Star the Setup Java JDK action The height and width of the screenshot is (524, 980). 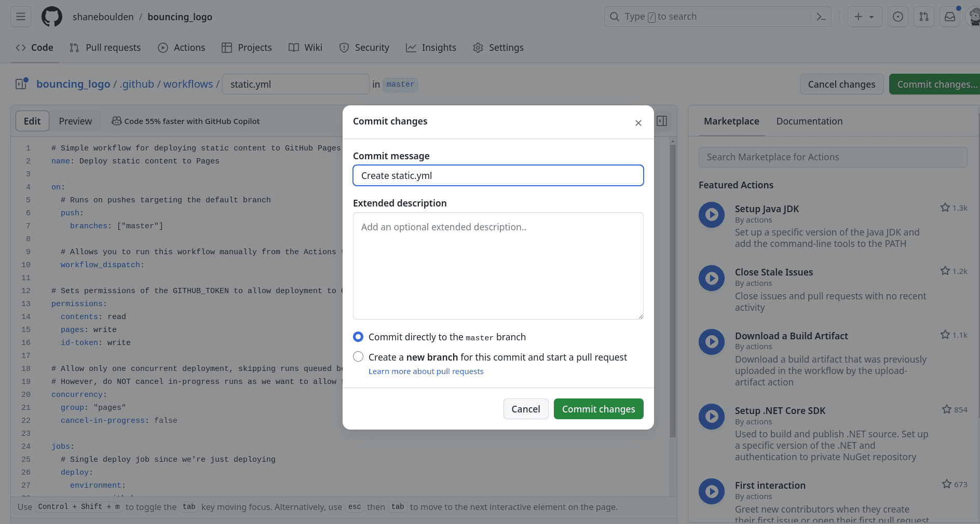(x=945, y=208)
